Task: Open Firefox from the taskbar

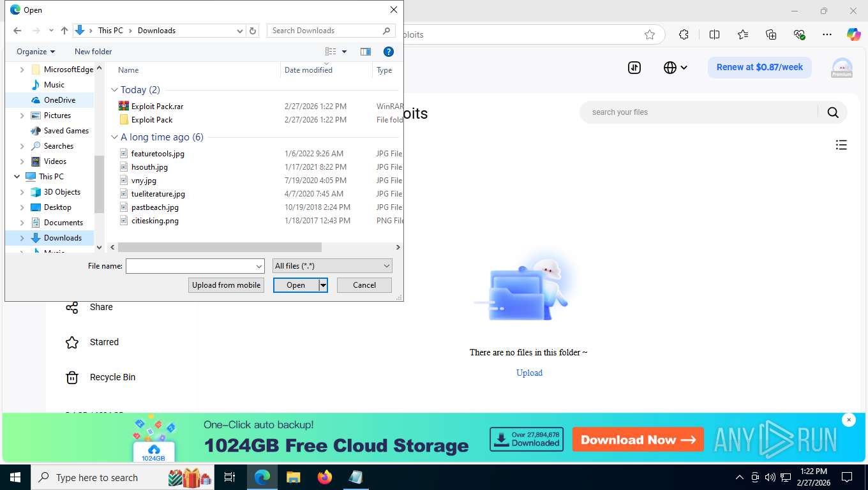Action: coord(325,477)
